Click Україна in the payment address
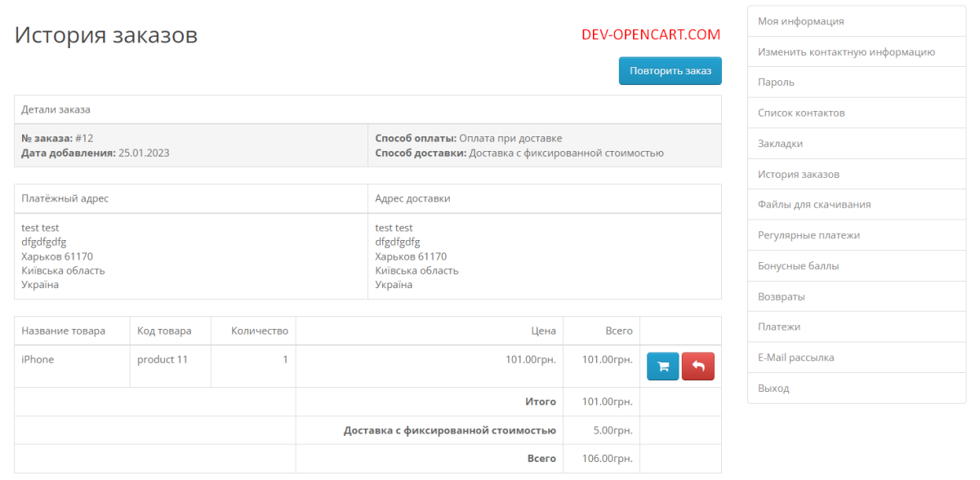 pos(40,285)
